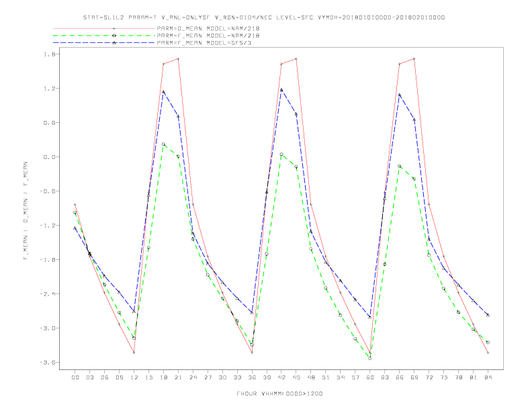This screenshot has height=411, width=532.
Task: Click the blue dashed line legend sample
Action: click(x=104, y=43)
